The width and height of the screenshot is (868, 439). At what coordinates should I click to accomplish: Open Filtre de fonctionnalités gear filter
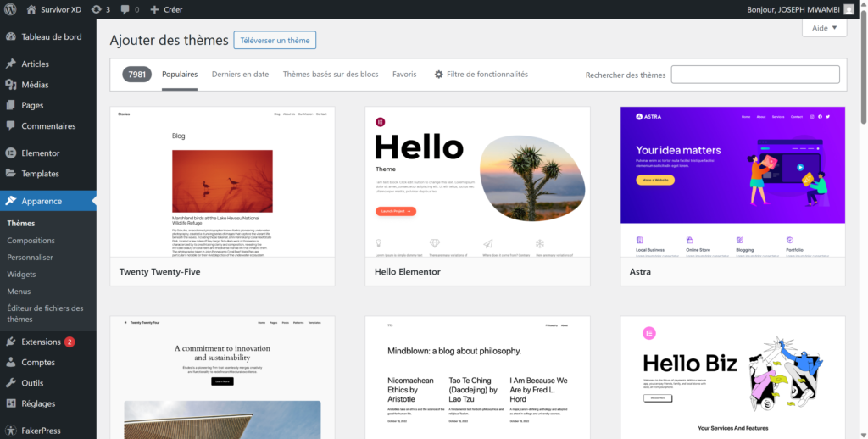coord(481,75)
